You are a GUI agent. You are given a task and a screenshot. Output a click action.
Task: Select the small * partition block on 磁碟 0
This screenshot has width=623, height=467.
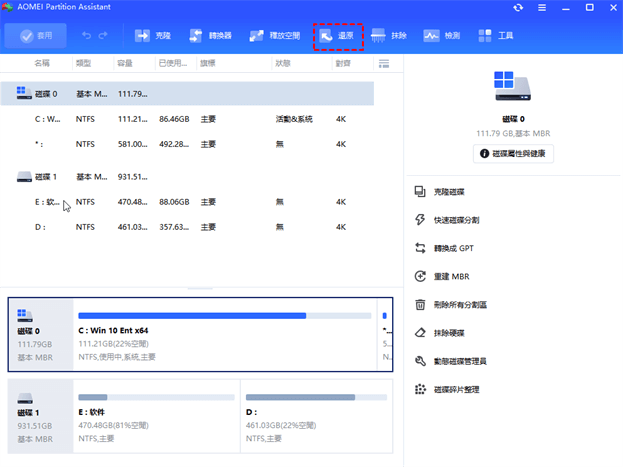coord(385,335)
